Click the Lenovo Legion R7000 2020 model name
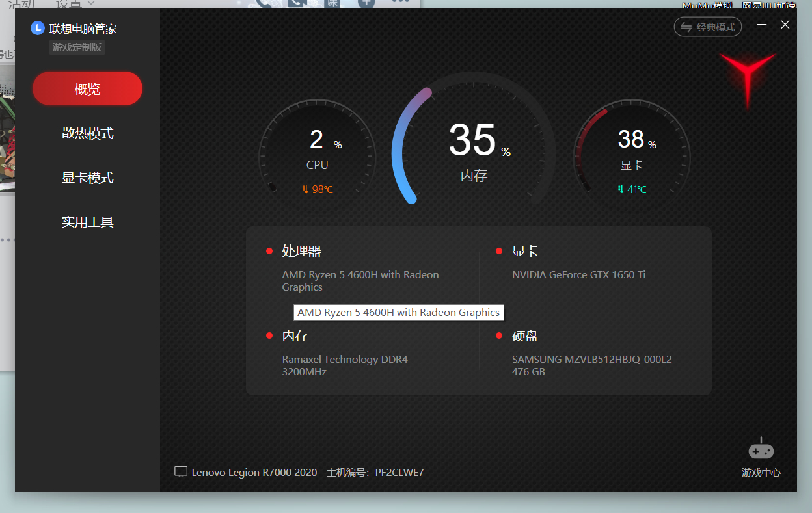Viewport: 812px width, 513px height. click(x=254, y=472)
